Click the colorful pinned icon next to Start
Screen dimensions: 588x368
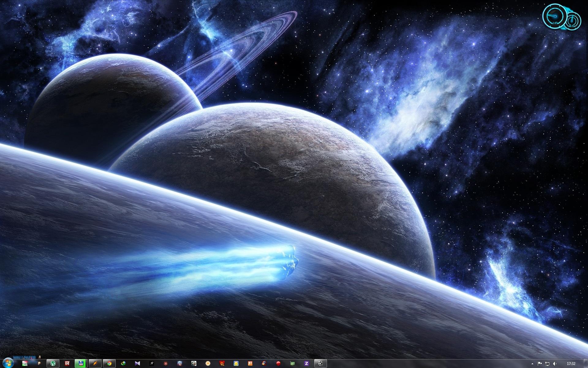[x=25, y=364]
